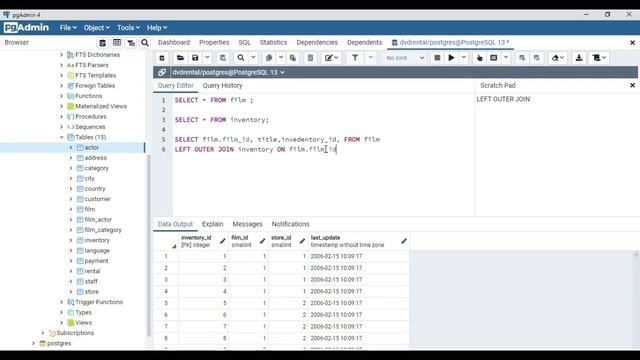Open the Query History tab
The height and width of the screenshot is (360, 640).
[x=222, y=86]
